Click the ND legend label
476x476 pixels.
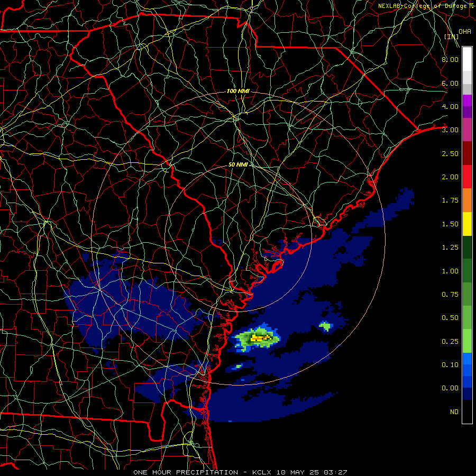[454, 412]
